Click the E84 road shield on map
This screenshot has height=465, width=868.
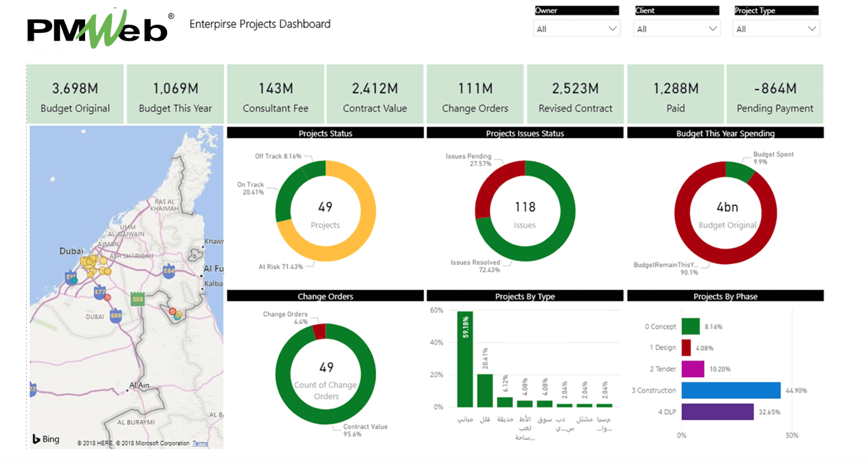169,270
